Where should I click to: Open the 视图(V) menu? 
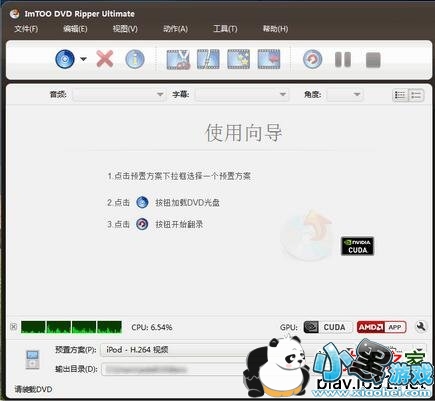(125, 29)
